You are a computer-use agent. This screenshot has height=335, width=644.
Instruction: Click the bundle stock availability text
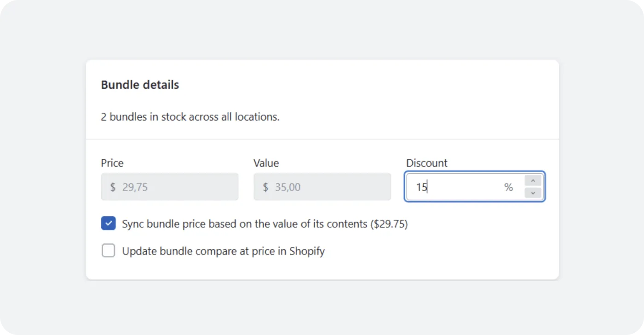(x=190, y=116)
